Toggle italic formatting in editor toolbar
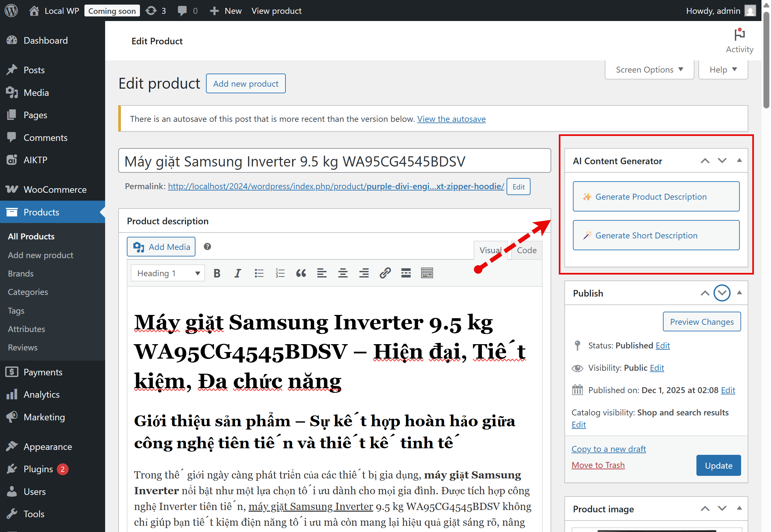The width and height of the screenshot is (771, 532). [238, 273]
